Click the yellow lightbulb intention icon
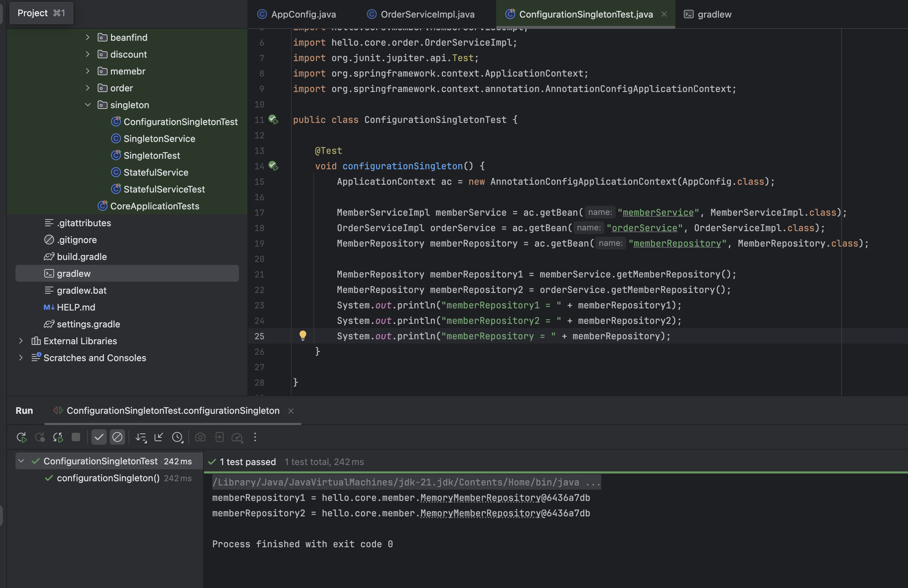This screenshot has height=588, width=908. pos(303,335)
